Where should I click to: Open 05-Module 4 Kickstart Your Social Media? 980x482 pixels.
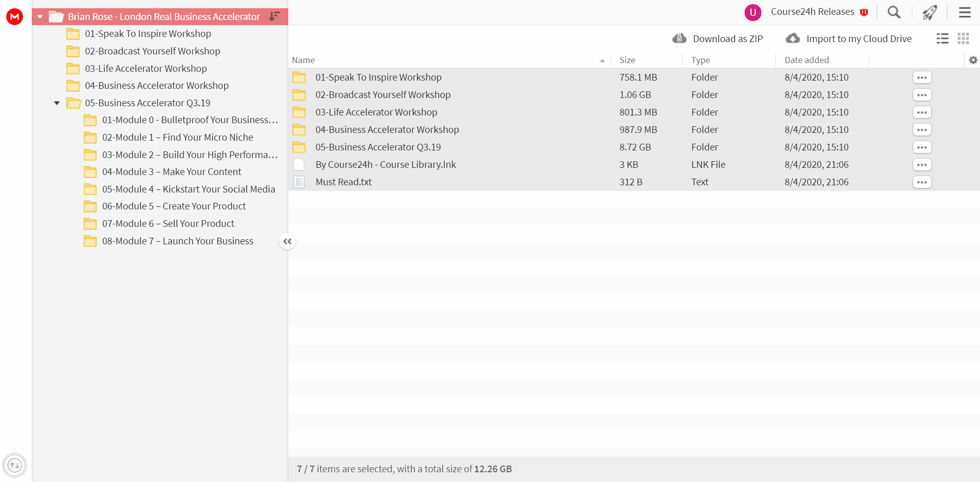point(188,189)
